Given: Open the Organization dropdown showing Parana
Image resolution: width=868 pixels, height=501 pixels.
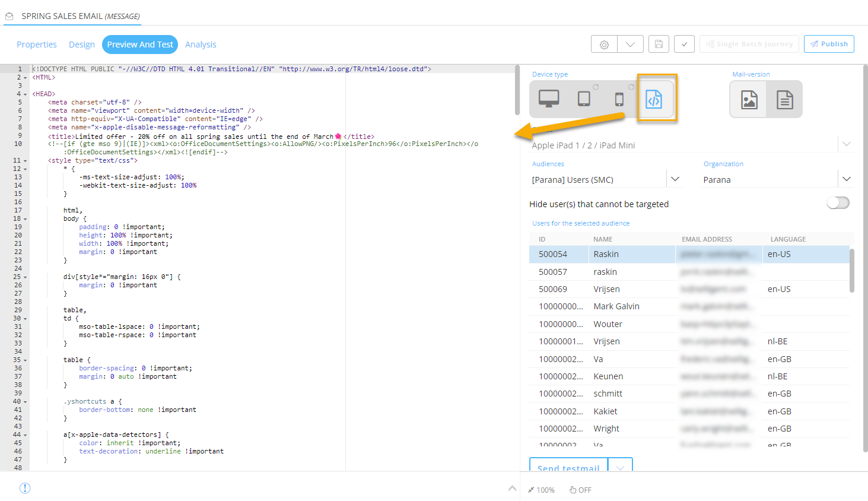Looking at the screenshot, I should click(x=846, y=179).
